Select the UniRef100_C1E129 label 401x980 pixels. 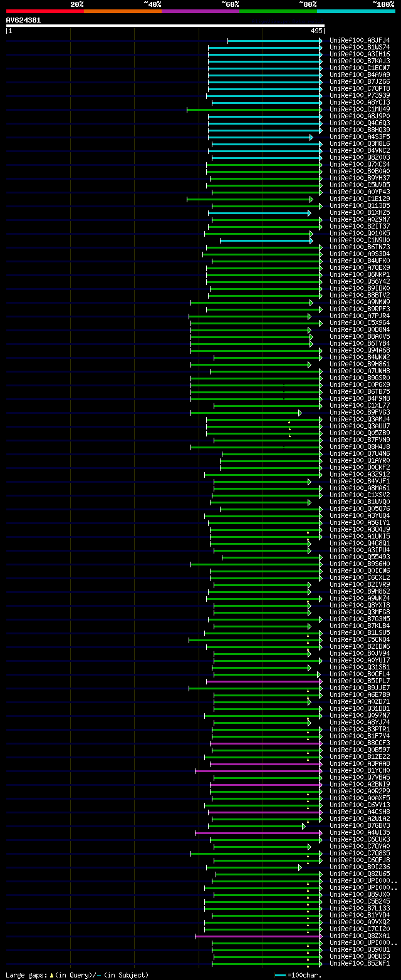[x=360, y=199]
